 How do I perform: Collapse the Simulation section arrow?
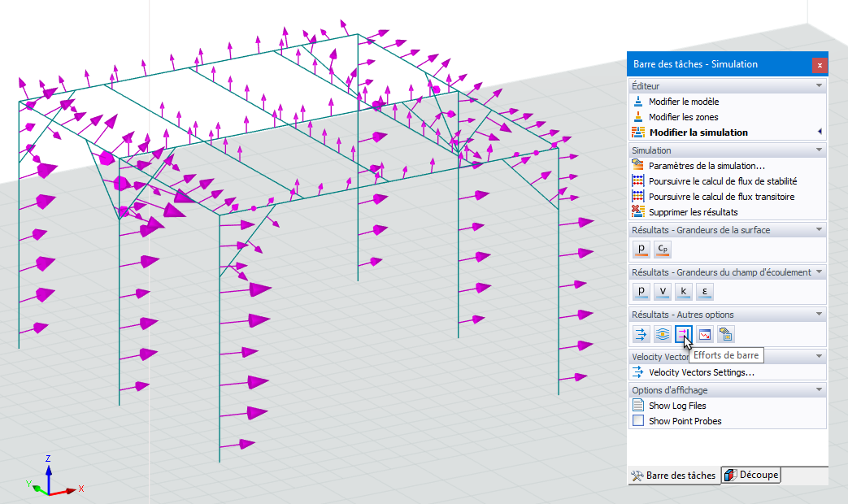(819, 150)
